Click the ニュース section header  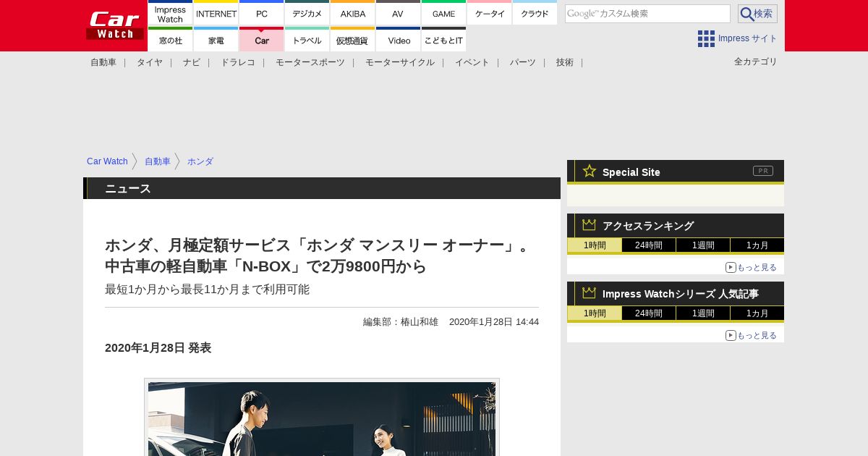click(x=322, y=188)
